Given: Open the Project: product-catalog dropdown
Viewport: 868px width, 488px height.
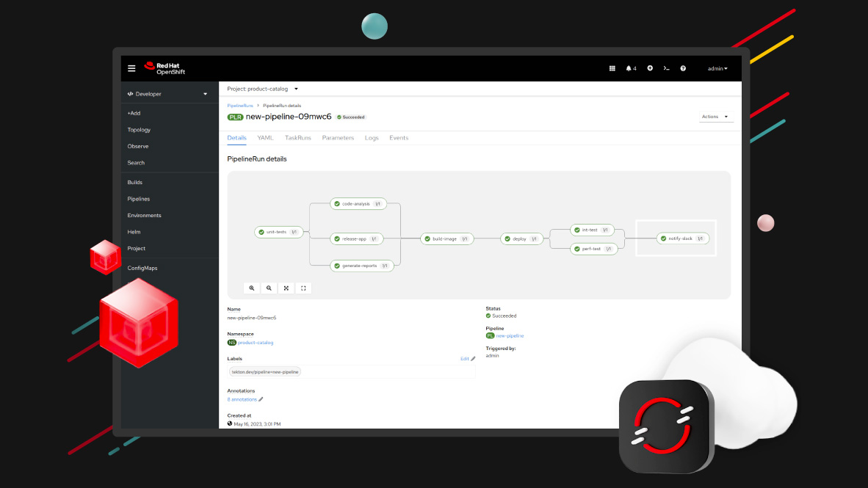Looking at the screenshot, I should (x=262, y=89).
